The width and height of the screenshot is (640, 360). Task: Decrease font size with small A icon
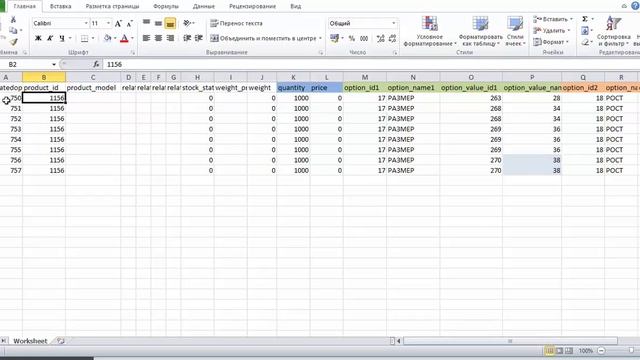click(130, 24)
